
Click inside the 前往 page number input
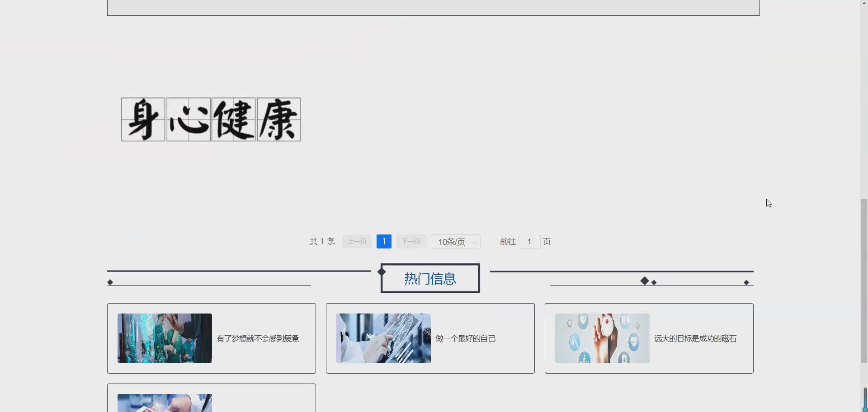(x=529, y=242)
